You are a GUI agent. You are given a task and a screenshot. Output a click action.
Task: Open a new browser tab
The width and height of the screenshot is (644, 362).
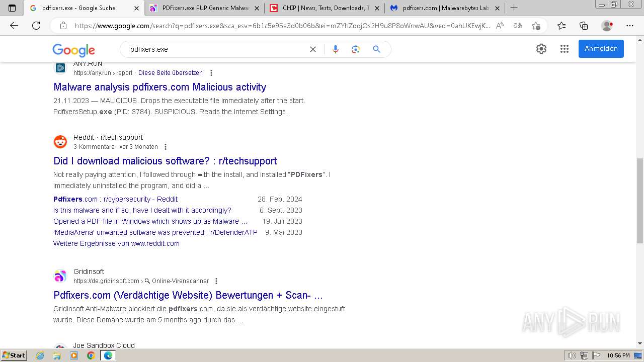click(514, 8)
